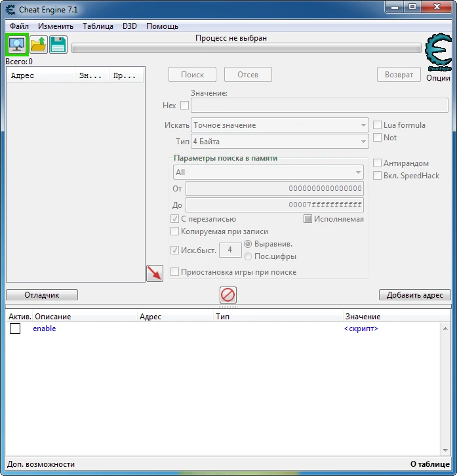Click address table scrollbar down arrow
The width and height of the screenshot is (457, 476).
click(x=445, y=450)
